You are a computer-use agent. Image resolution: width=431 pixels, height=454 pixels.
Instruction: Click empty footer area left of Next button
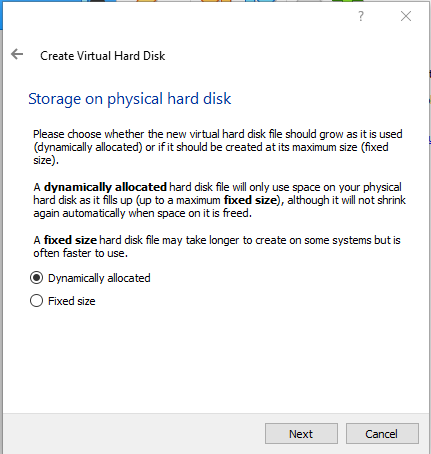133,434
